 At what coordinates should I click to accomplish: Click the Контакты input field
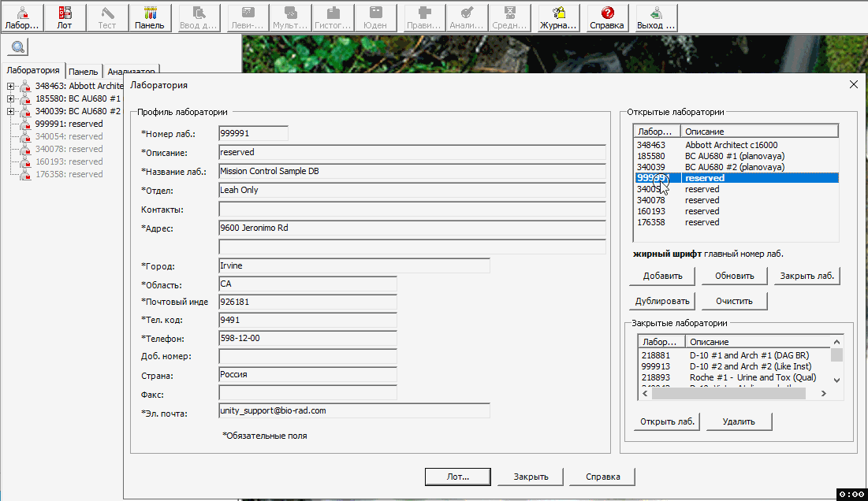[412, 210]
